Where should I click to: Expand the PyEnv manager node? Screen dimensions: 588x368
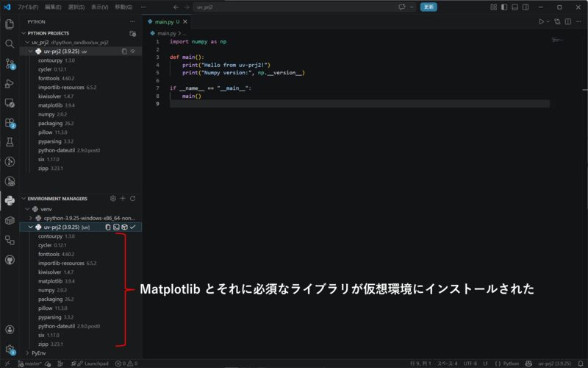click(27, 353)
